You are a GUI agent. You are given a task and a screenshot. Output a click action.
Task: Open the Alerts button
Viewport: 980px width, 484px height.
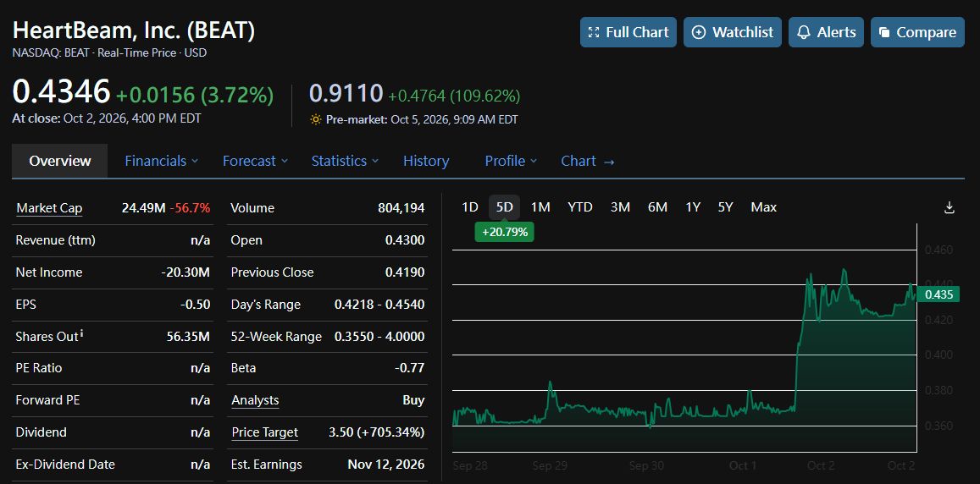pyautogui.click(x=826, y=32)
